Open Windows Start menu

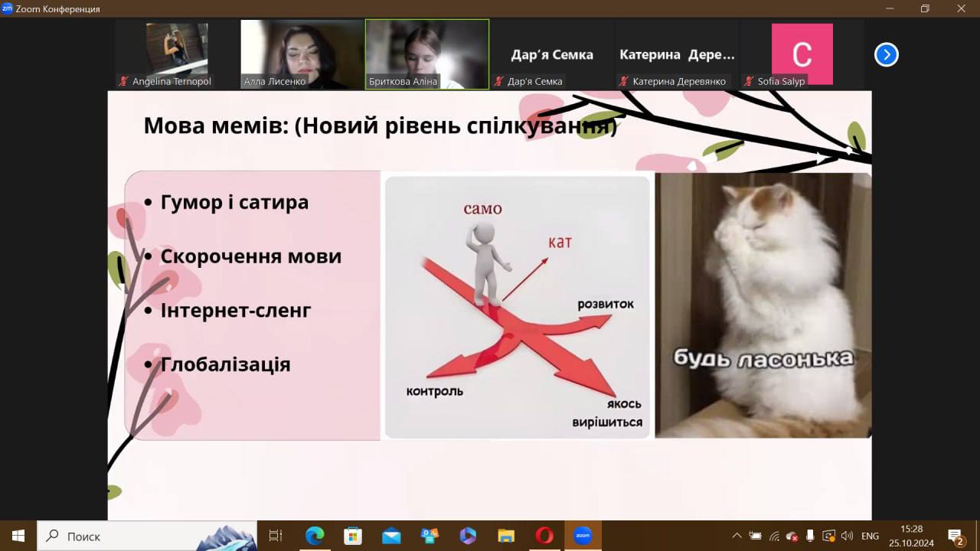click(x=18, y=536)
